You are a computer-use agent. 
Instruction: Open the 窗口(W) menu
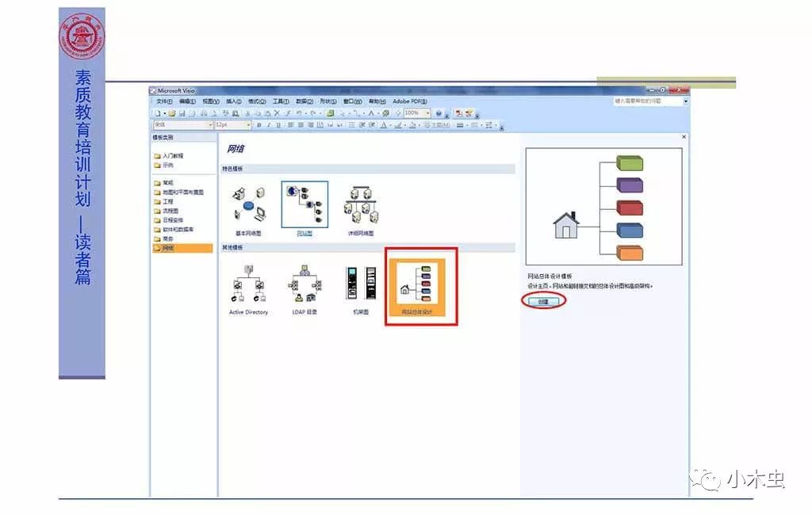[352, 101]
